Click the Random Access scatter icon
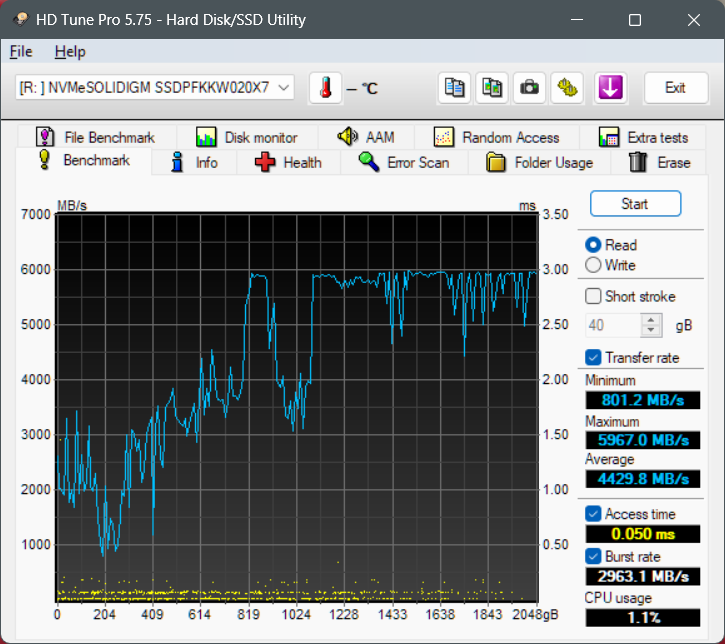Image resolution: width=725 pixels, height=644 pixels. click(x=443, y=137)
